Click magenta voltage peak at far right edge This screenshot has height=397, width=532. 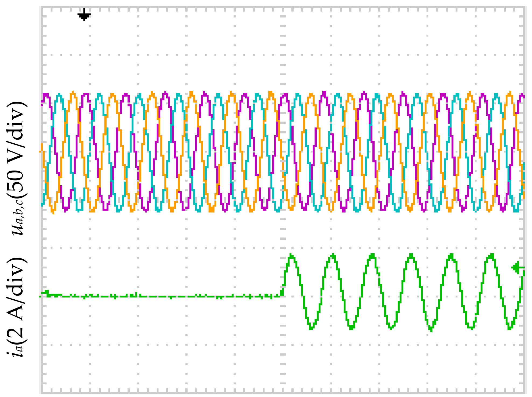(x=522, y=95)
